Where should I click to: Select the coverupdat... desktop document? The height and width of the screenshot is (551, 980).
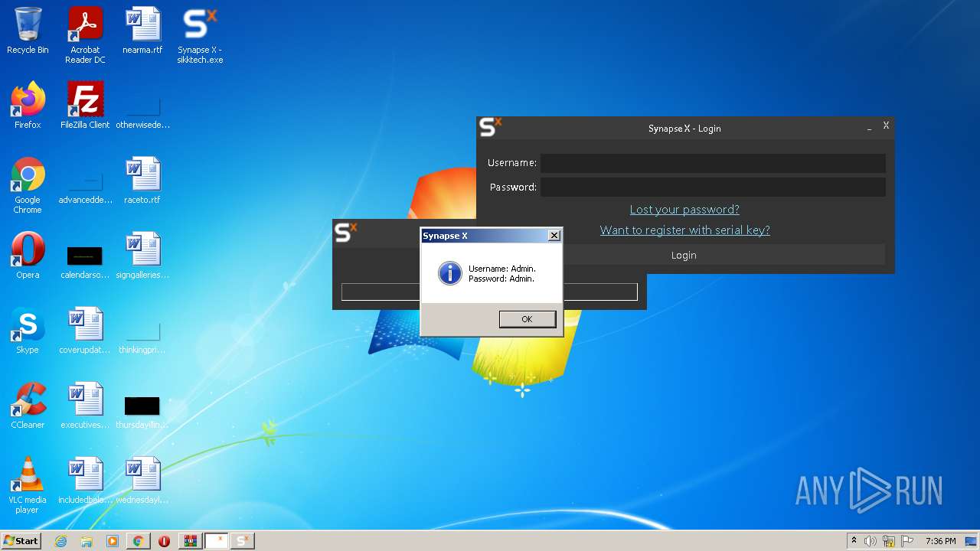(x=85, y=331)
